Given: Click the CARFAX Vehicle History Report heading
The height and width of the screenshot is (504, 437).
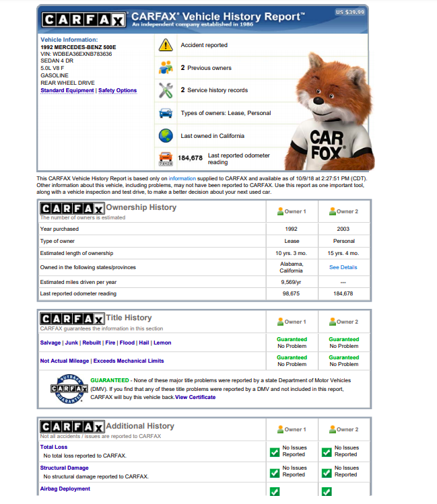Looking at the screenshot, I should (x=217, y=16).
